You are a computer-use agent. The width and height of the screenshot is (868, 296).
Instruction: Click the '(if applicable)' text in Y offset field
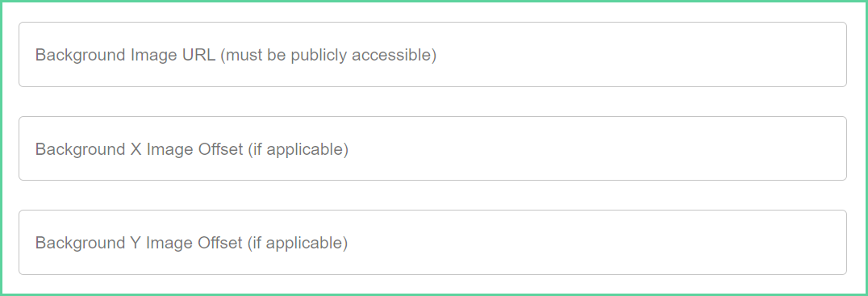(x=298, y=244)
